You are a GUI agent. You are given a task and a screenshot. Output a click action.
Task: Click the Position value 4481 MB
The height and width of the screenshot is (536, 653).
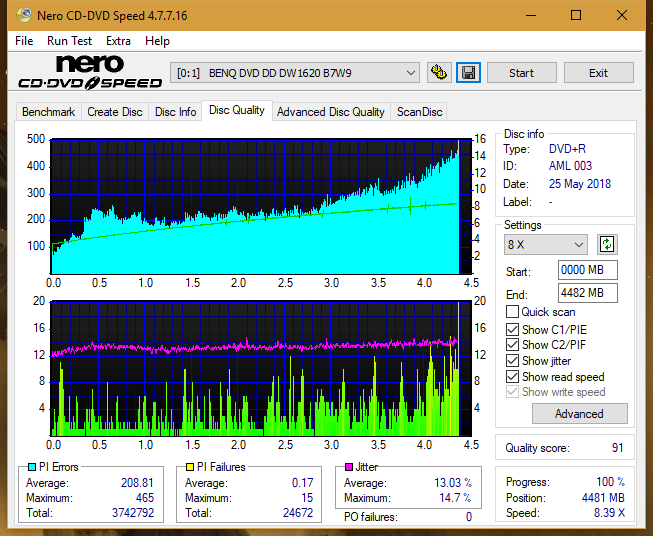click(603, 498)
